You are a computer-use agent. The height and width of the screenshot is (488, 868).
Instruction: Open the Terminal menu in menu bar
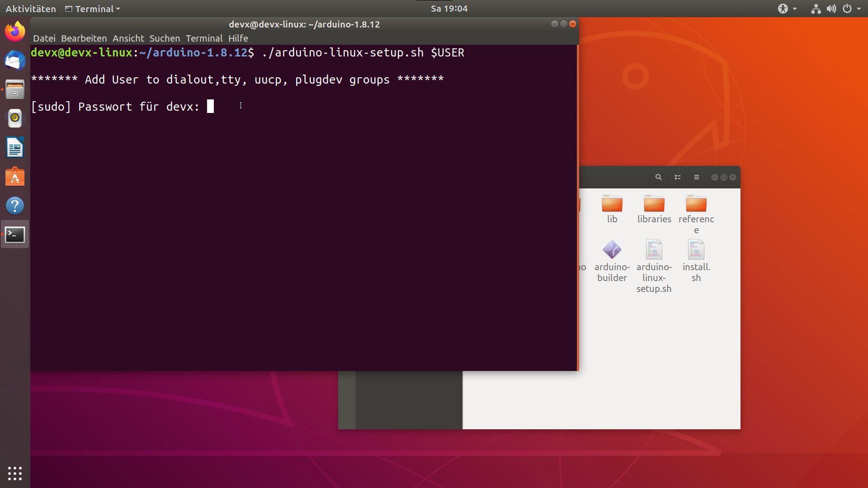[204, 38]
